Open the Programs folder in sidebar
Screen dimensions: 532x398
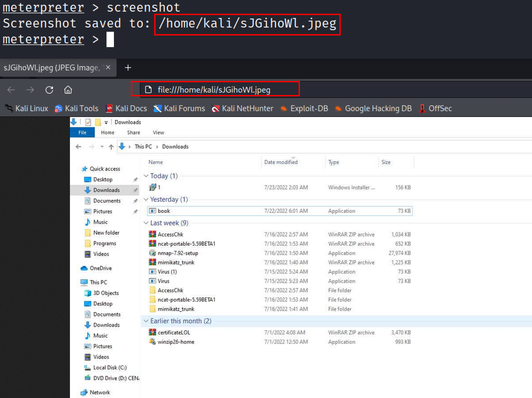pyautogui.click(x=105, y=243)
